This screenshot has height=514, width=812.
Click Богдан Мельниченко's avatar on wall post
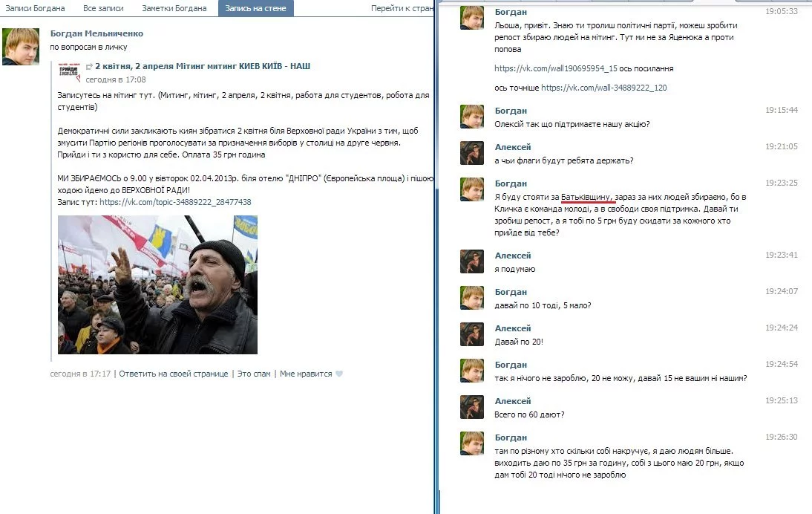coord(21,47)
